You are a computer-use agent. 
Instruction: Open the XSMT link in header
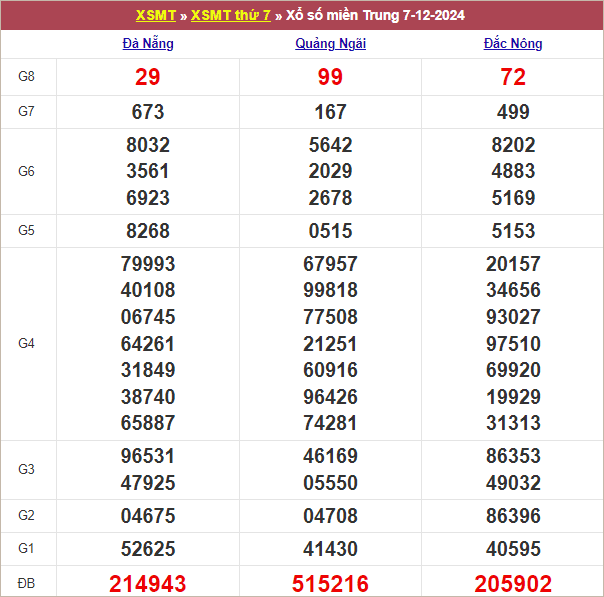[156, 15]
